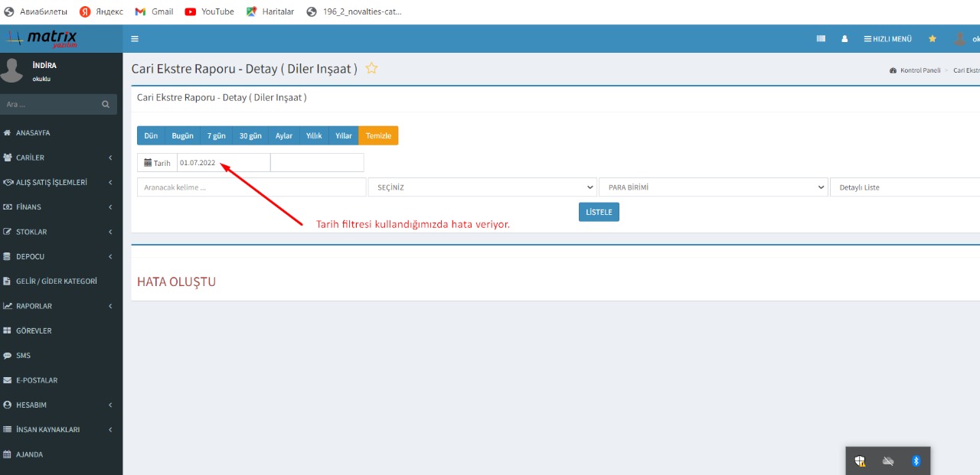Click the orange Temizle button
This screenshot has width=980, height=475.
pos(378,136)
